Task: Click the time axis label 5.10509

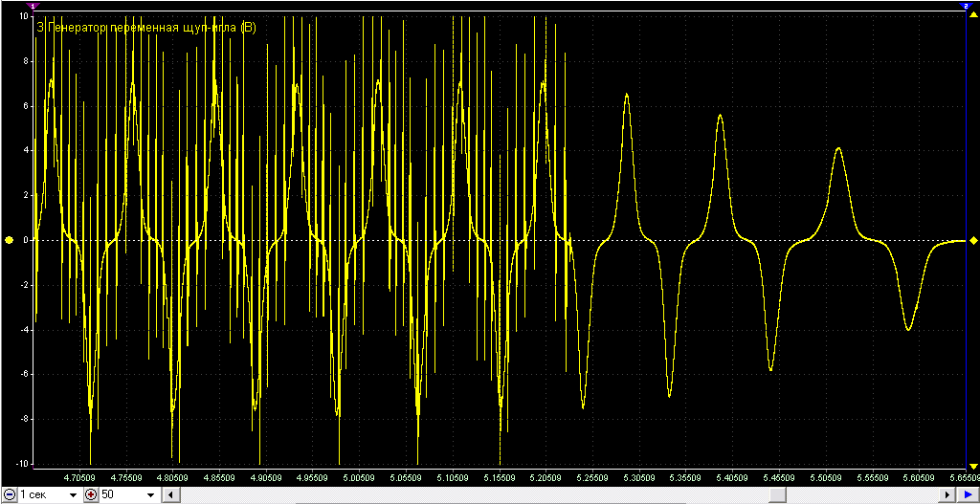Action: point(453,476)
